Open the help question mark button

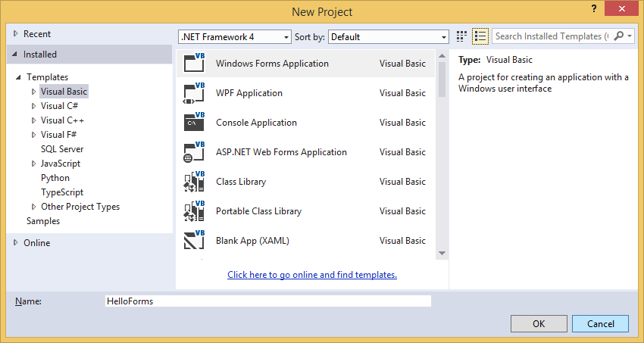(x=594, y=8)
